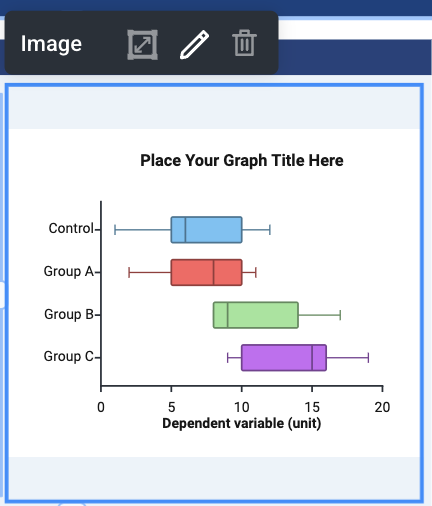
Task: Click the Group C median line
Action: [x=312, y=358]
